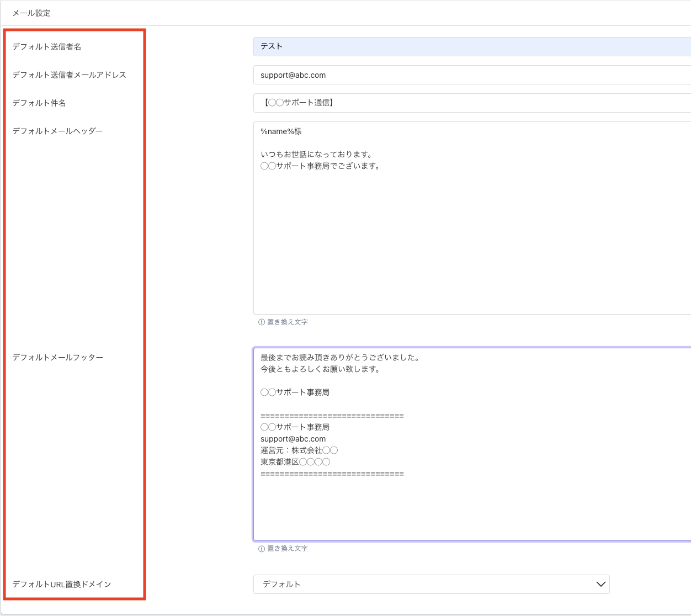
Task: Click the デフォルトメールフッター label
Action: 58,358
